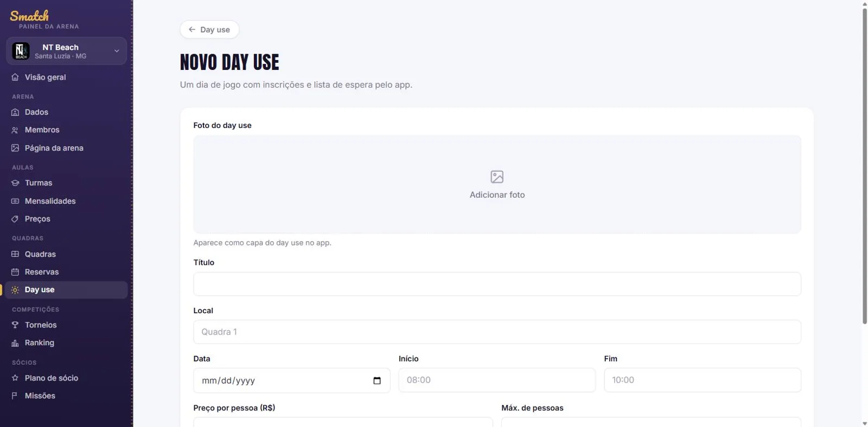Click the NOVO DAY USE heading
This screenshot has width=868, height=427.
[x=229, y=62]
